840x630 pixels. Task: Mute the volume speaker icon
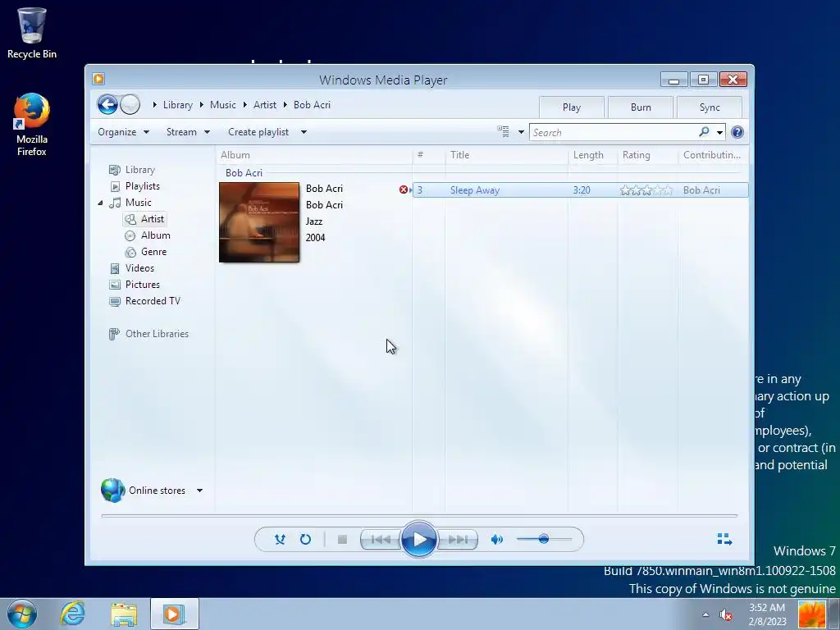pos(496,540)
